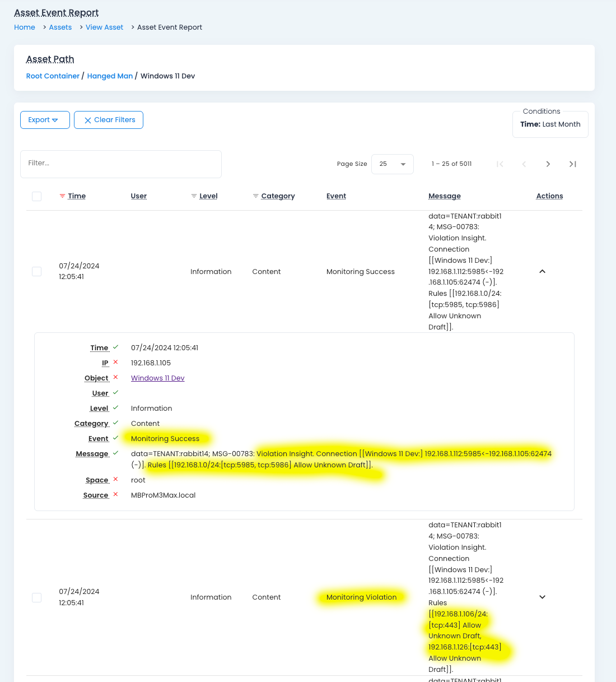Open the Page Size dropdown

(x=392, y=164)
